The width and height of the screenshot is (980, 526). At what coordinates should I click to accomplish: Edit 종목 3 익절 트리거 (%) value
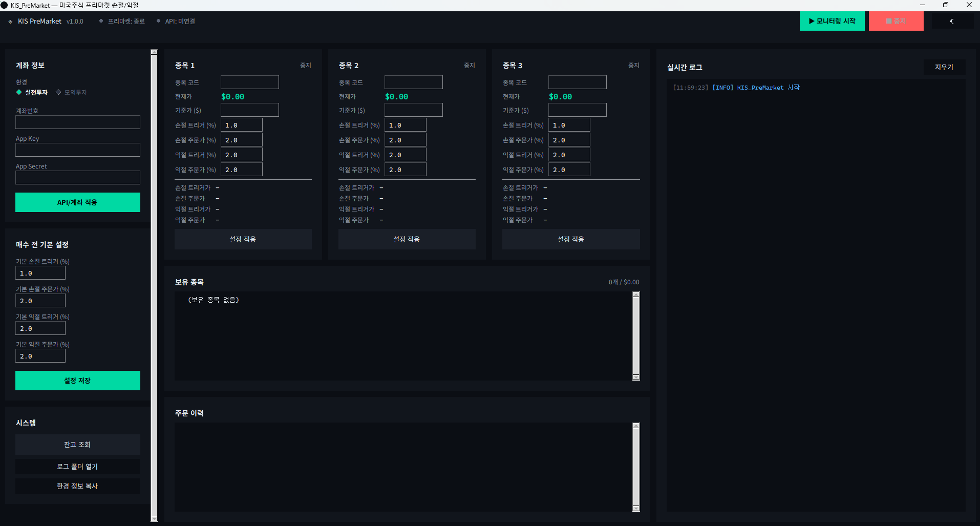pyautogui.click(x=569, y=155)
